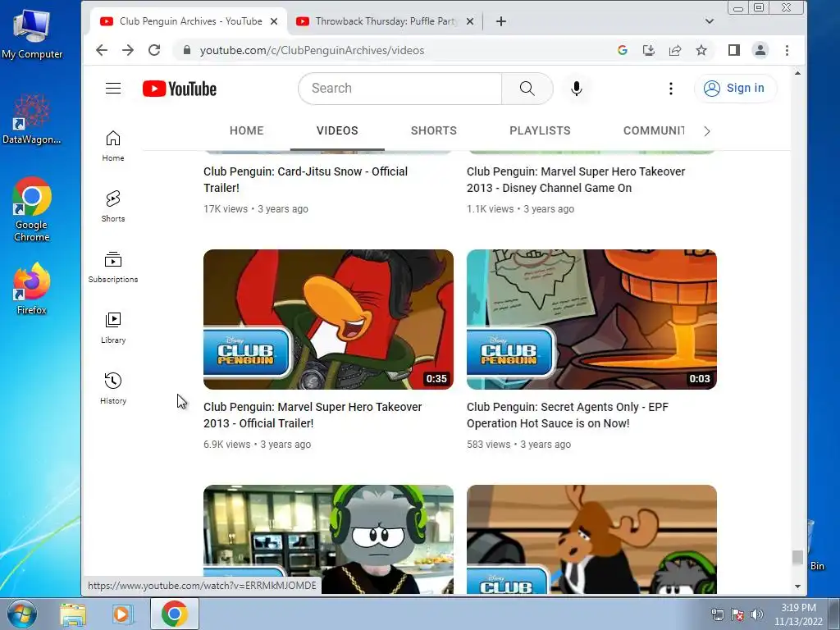Select the VIDEOS tab
Image resolution: width=840 pixels, height=630 pixels.
pos(337,130)
